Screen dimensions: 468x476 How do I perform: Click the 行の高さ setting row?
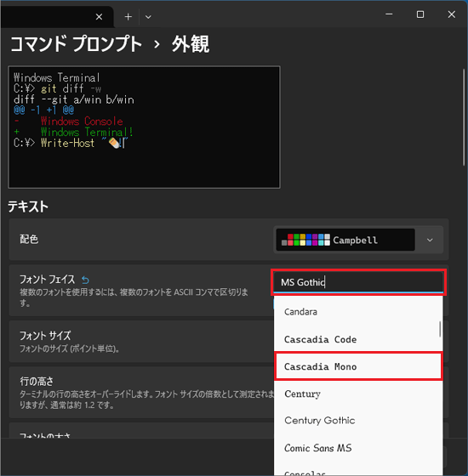coord(141,393)
